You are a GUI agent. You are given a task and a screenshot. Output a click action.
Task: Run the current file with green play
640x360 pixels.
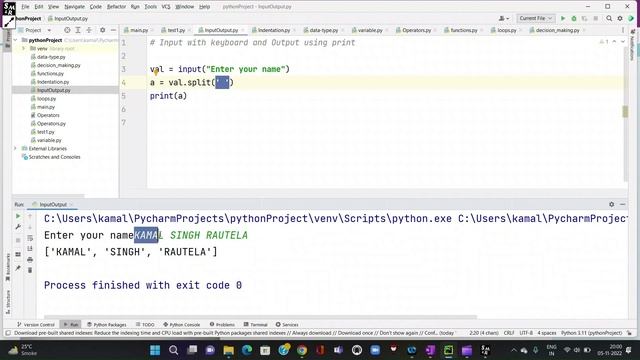coord(563,18)
